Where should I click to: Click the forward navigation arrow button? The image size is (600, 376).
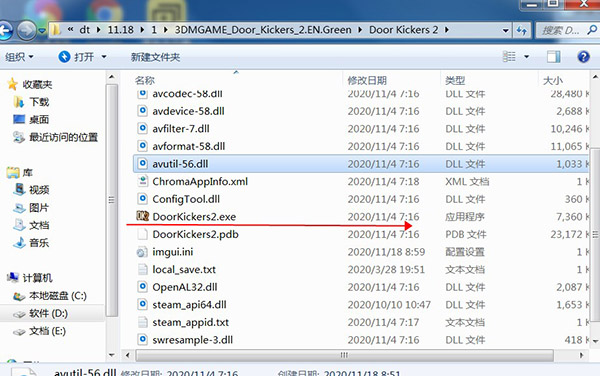[x=27, y=30]
